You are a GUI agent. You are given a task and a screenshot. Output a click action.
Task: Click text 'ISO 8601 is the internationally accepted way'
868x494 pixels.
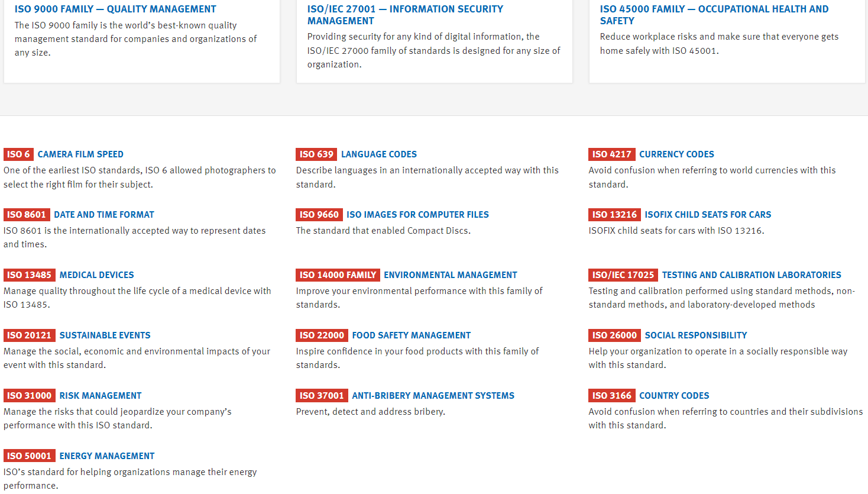(x=96, y=231)
